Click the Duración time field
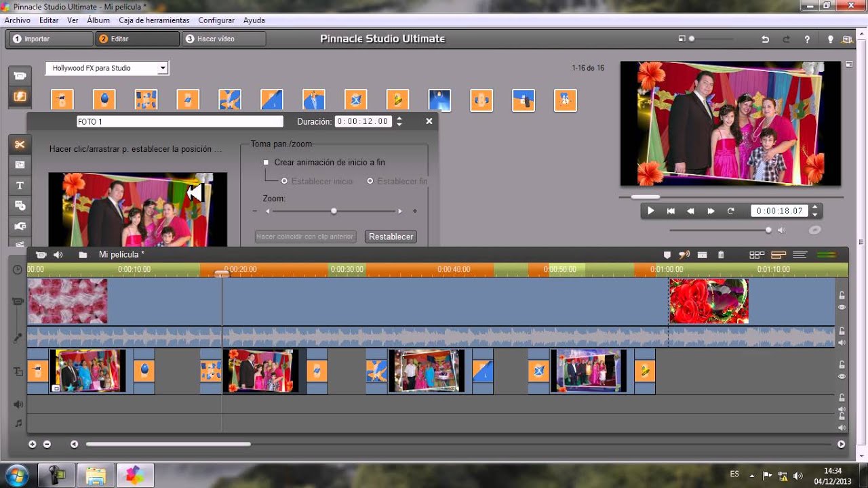The image size is (868, 488). point(363,121)
